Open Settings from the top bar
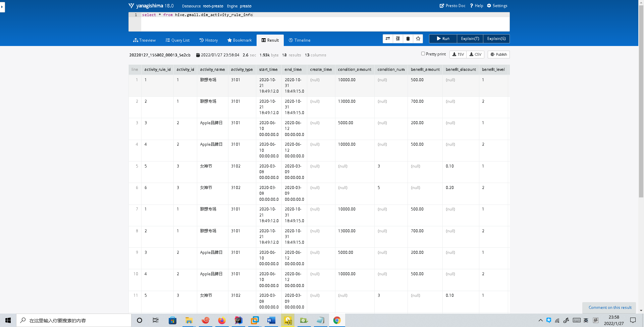This screenshot has height=327, width=644. click(x=497, y=6)
